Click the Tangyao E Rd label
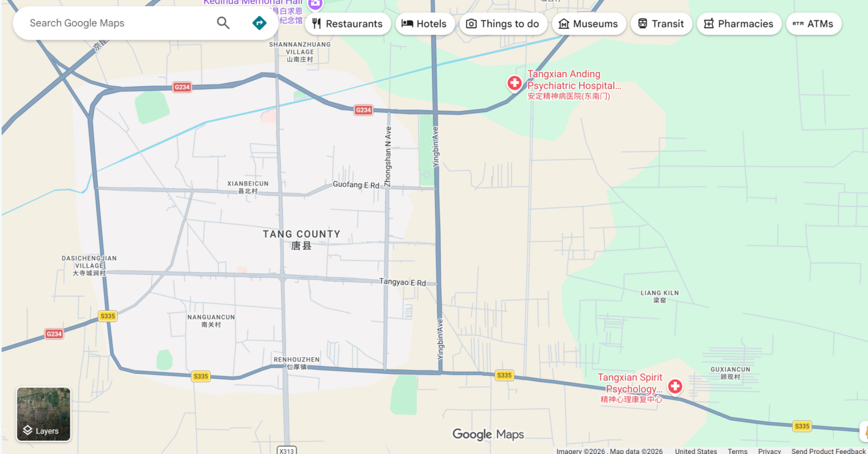 point(402,282)
